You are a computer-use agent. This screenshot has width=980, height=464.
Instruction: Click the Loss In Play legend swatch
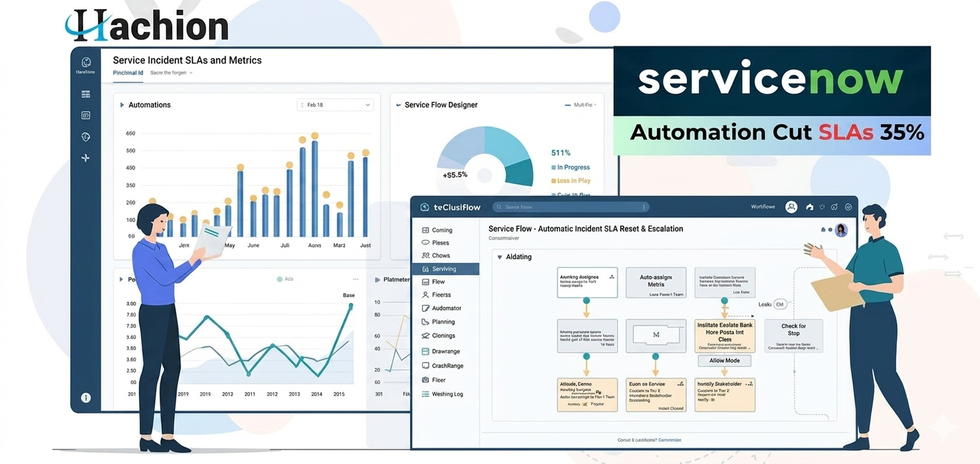tap(553, 181)
